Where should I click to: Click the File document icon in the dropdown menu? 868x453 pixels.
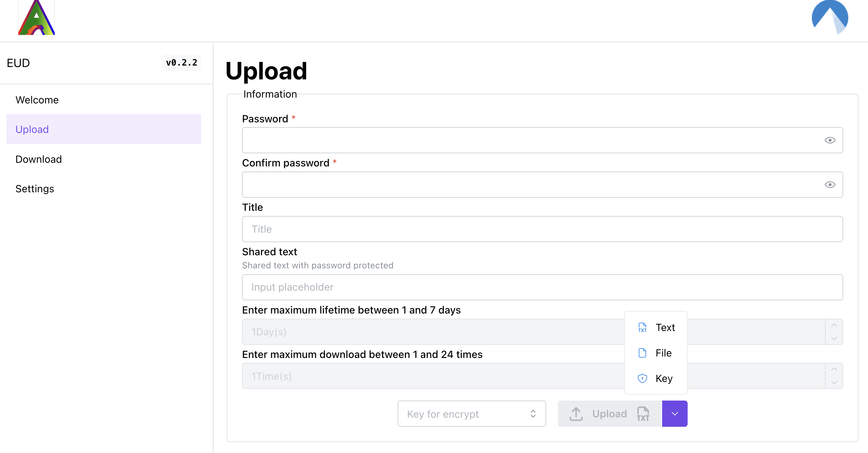coord(642,353)
